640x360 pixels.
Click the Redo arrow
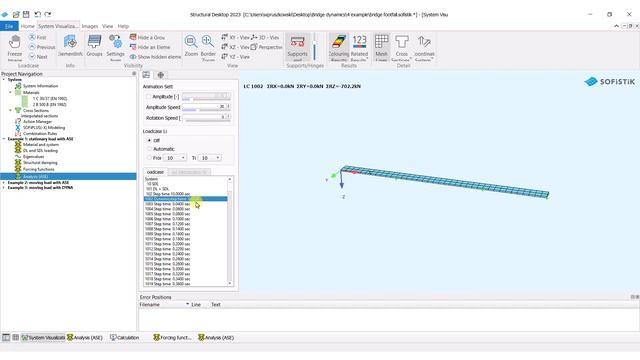pyautogui.click(x=48, y=14)
